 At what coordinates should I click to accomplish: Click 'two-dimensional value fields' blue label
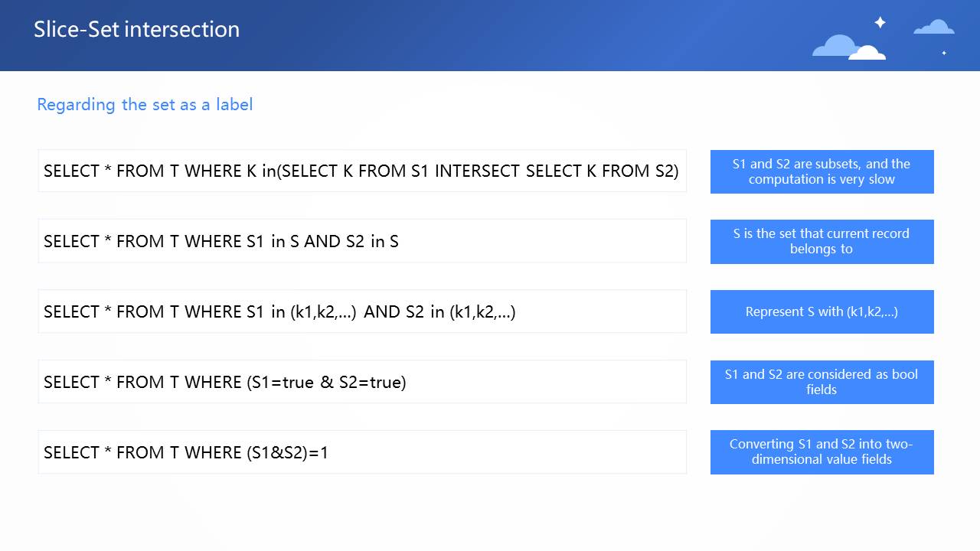(822, 452)
